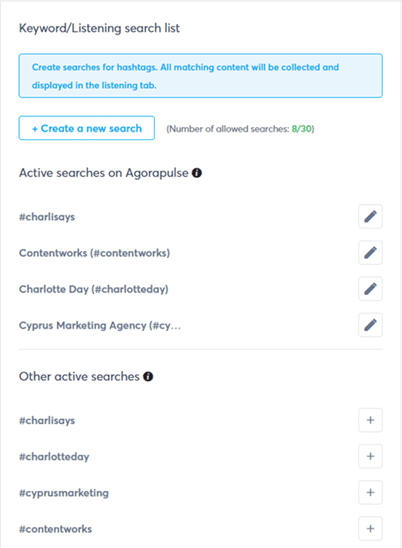
Task: Click #contentworks label in other active searches
Action: pyautogui.click(x=55, y=529)
